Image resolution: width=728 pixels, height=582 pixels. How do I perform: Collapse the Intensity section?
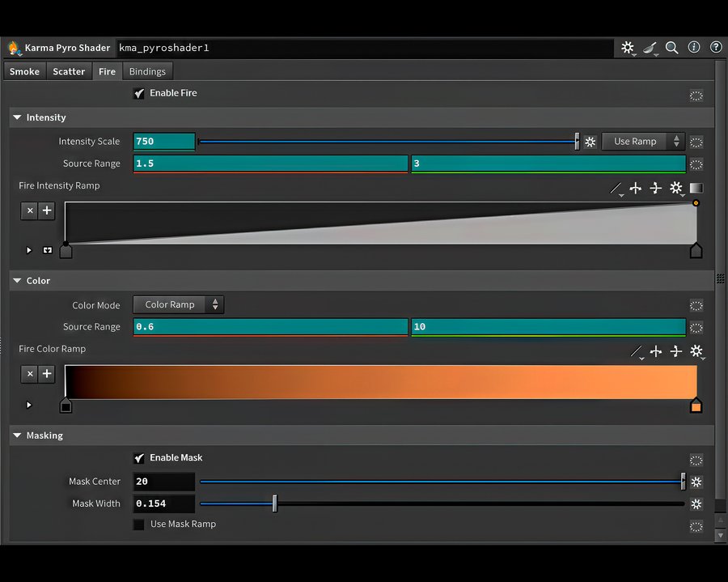click(17, 118)
